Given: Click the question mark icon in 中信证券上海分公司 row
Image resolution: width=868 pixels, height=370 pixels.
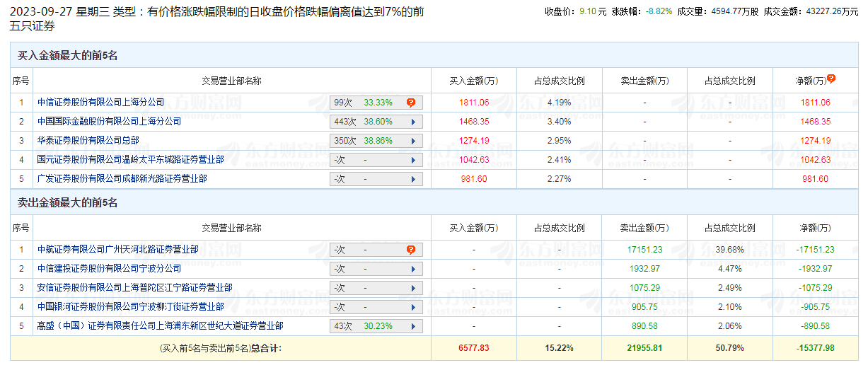Looking at the screenshot, I should 411,103.
